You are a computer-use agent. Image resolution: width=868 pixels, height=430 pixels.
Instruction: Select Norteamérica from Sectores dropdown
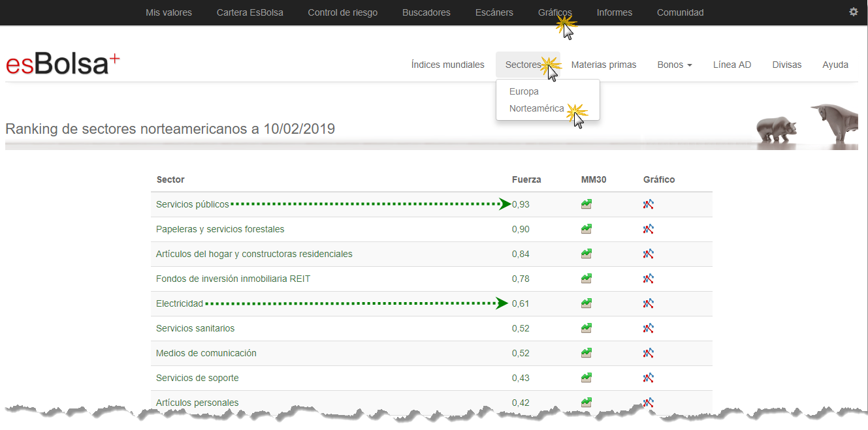click(x=536, y=108)
